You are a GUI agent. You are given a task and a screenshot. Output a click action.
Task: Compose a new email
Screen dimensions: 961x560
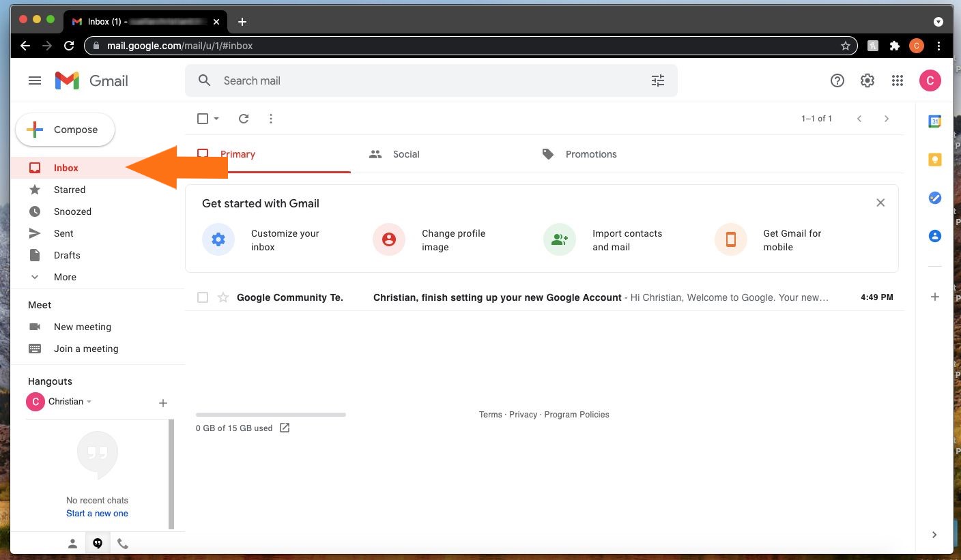(65, 130)
